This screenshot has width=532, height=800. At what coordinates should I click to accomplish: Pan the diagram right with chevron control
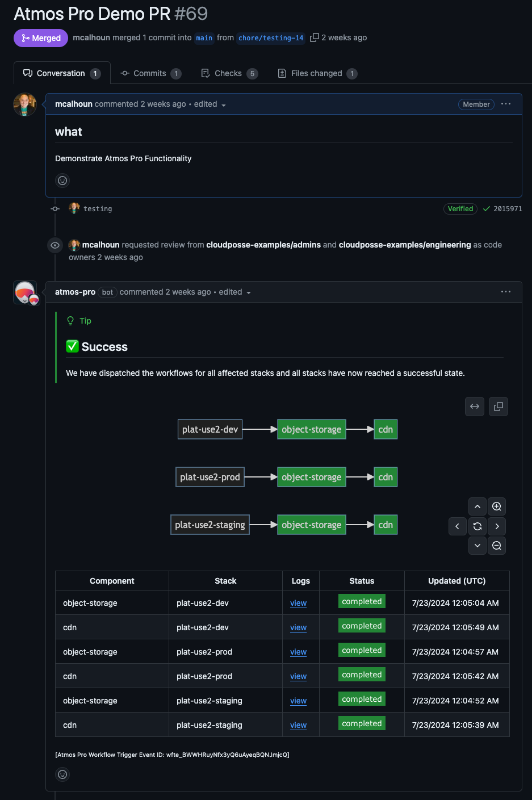[497, 526]
